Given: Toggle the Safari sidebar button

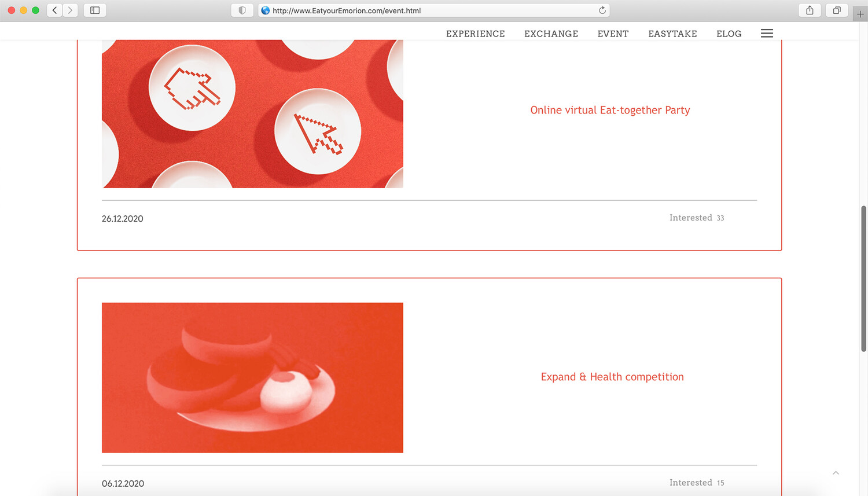Looking at the screenshot, I should coord(95,10).
